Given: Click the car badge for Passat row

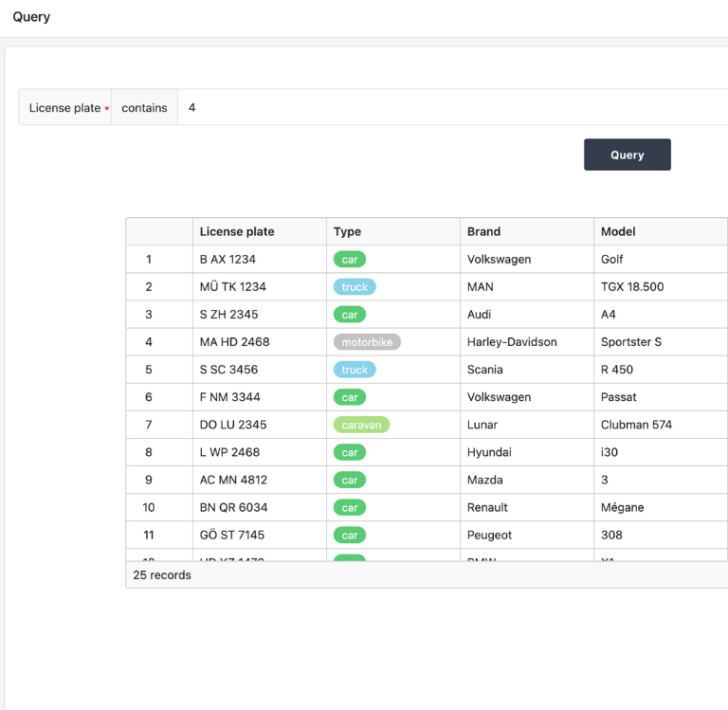Looking at the screenshot, I should pyautogui.click(x=350, y=397).
